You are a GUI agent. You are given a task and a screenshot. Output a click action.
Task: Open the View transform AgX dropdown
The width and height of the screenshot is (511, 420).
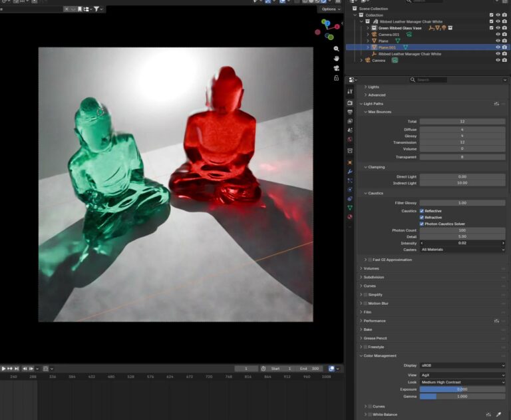click(462, 375)
